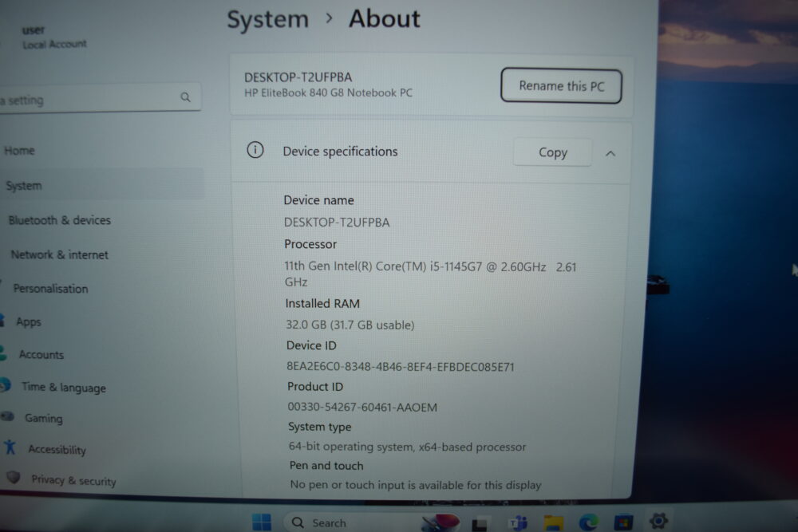Open the Windows Start menu
This screenshot has height=532, width=798.
pos(262,522)
